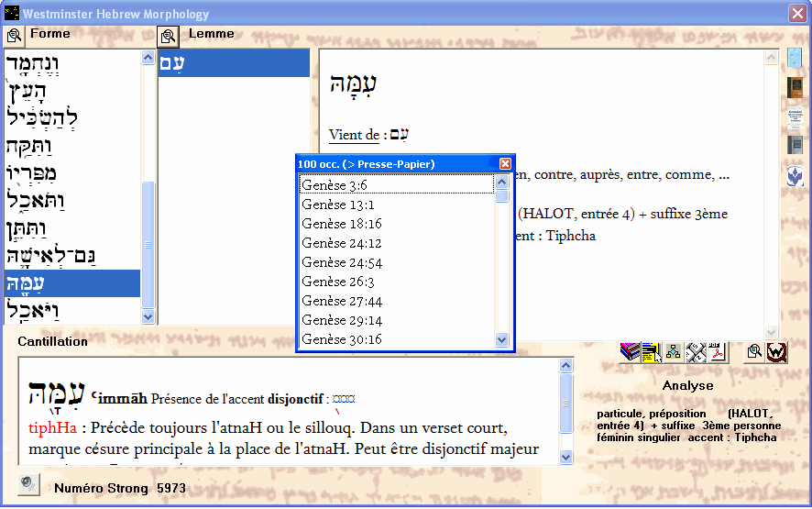This screenshot has width=812, height=509.
Task: Open the white Grammar book thumbnail
Action: click(x=795, y=117)
